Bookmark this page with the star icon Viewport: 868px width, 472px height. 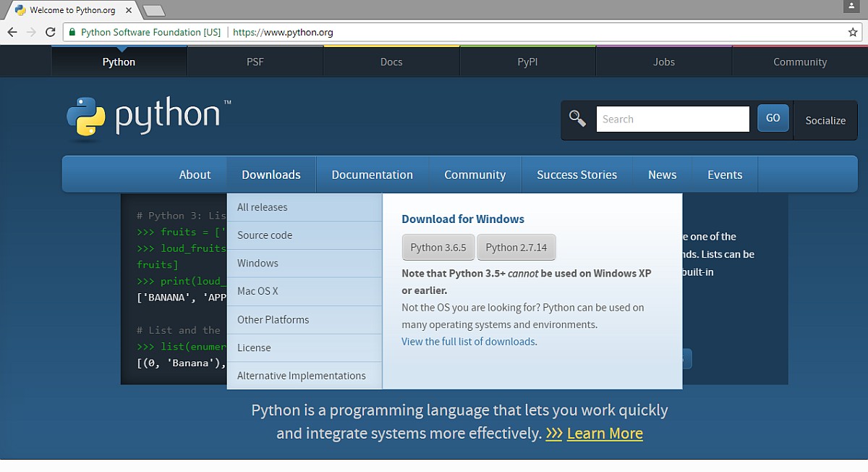coord(853,32)
